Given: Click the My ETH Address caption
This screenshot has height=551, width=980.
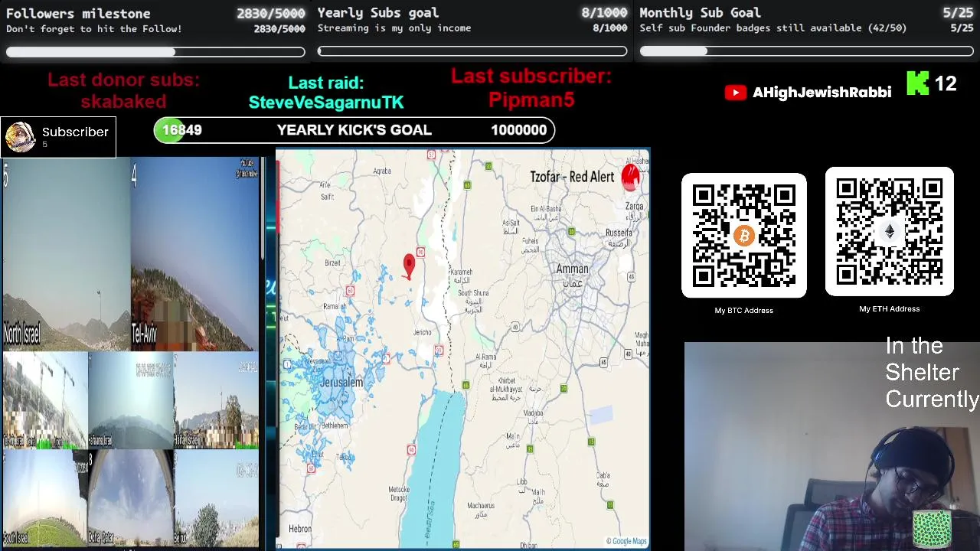Looking at the screenshot, I should coord(890,309).
